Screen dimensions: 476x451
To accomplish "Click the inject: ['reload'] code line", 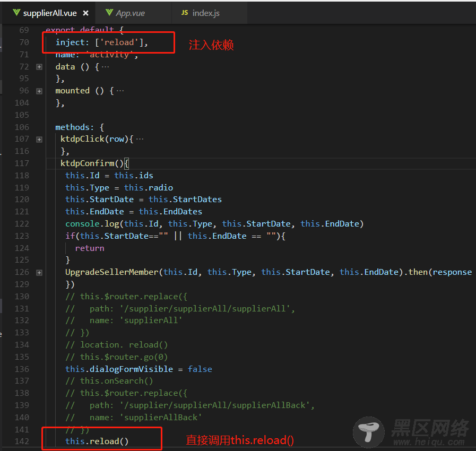I will coord(102,42).
